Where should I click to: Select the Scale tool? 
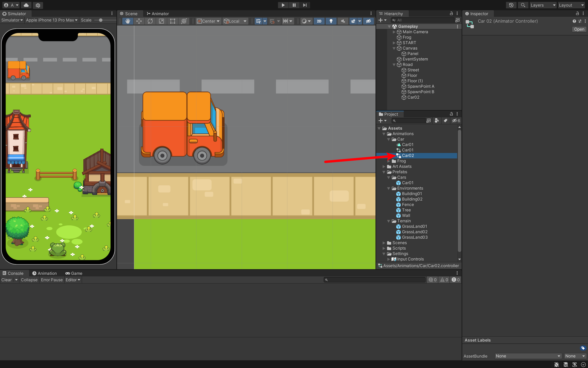point(161,21)
